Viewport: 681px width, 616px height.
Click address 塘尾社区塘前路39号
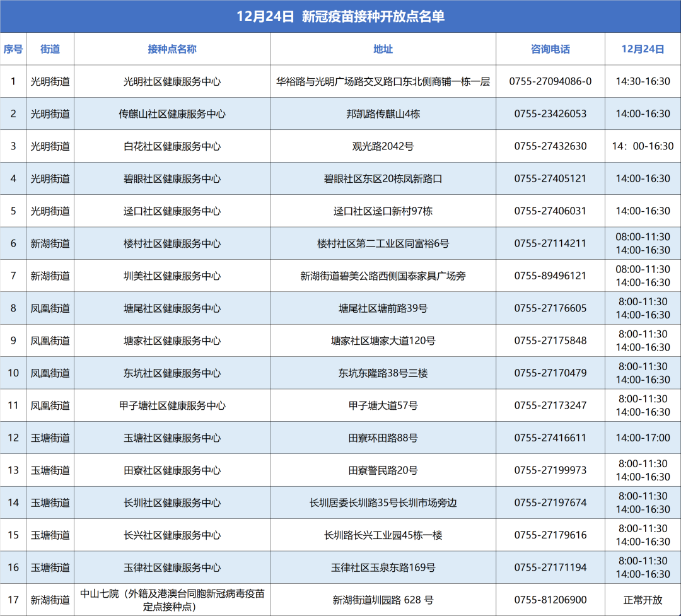(x=383, y=308)
